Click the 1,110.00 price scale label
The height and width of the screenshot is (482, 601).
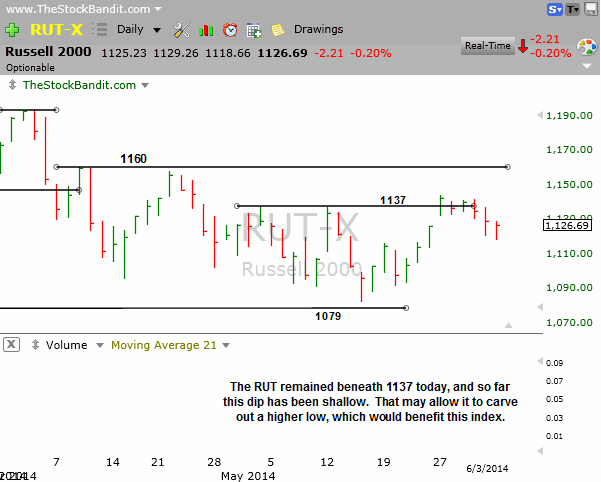(569, 253)
